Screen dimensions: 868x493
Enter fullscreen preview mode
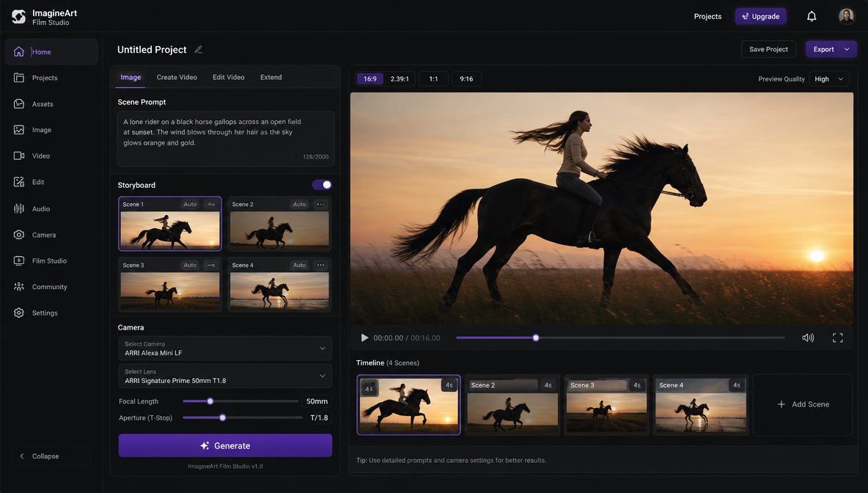837,337
